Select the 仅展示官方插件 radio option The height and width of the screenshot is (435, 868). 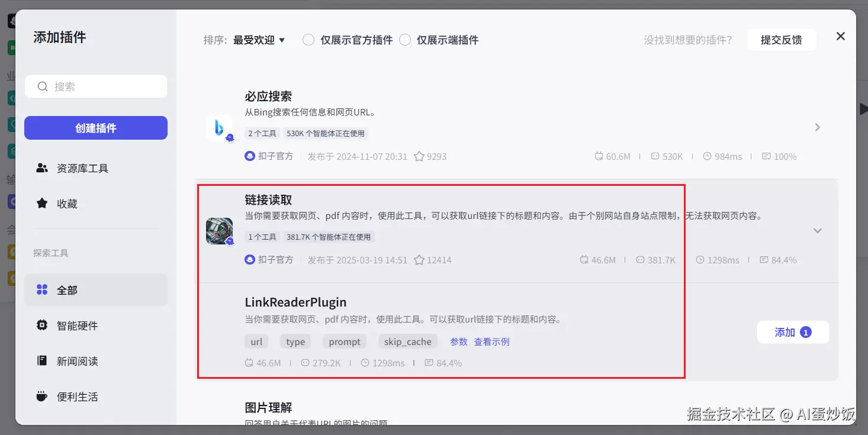pos(308,40)
